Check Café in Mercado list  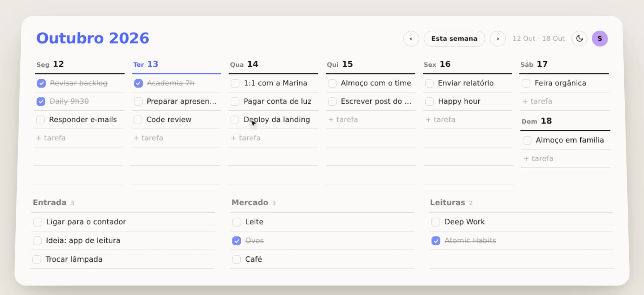[236, 259]
